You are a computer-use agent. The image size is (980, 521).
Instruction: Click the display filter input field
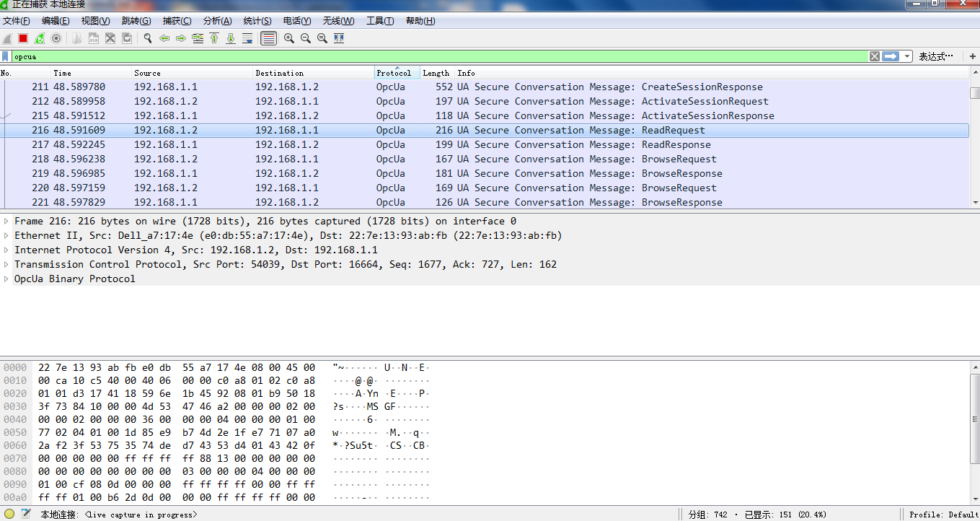pyautogui.click(x=440, y=56)
